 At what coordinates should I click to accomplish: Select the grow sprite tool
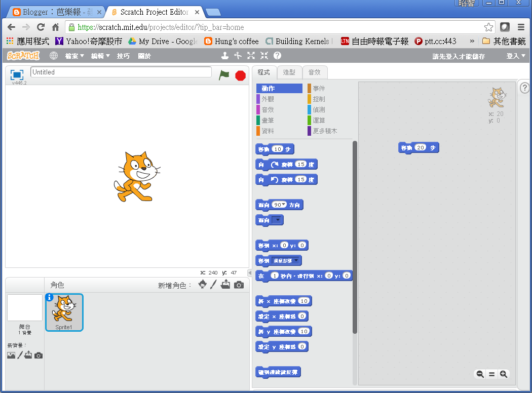point(251,55)
